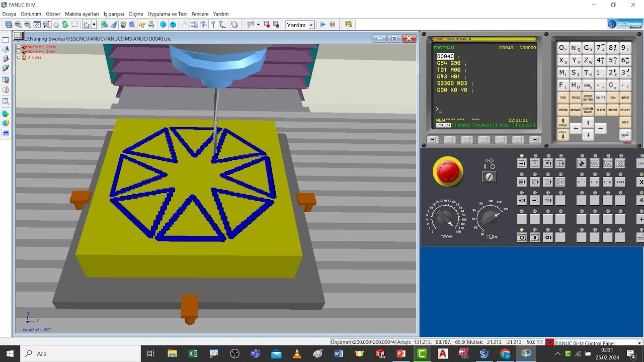Adjust the spindle speed override dial
This screenshot has width=644, height=362.
coord(489,218)
